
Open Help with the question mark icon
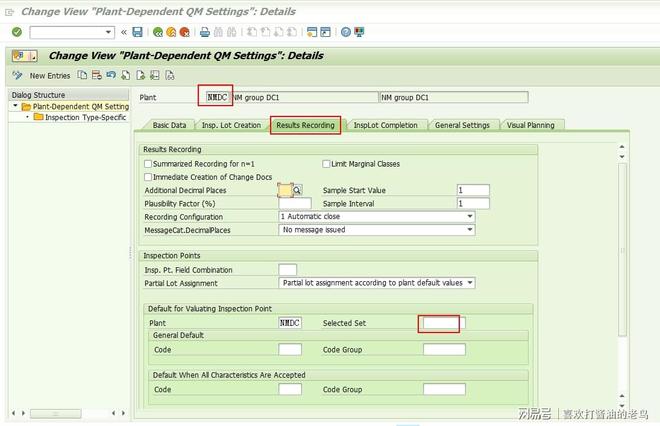[x=346, y=32]
